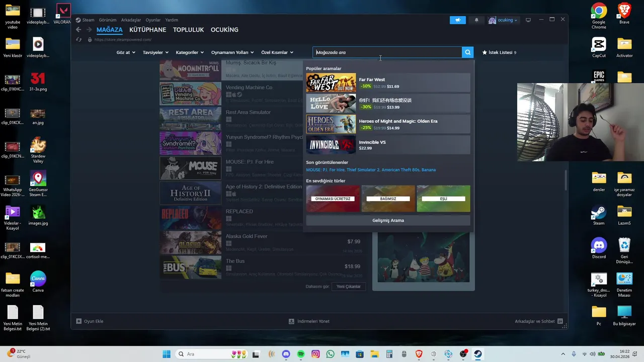The height and width of the screenshot is (362, 644).
Task: Click Yeni Çıkanlar button
Action: point(348,287)
